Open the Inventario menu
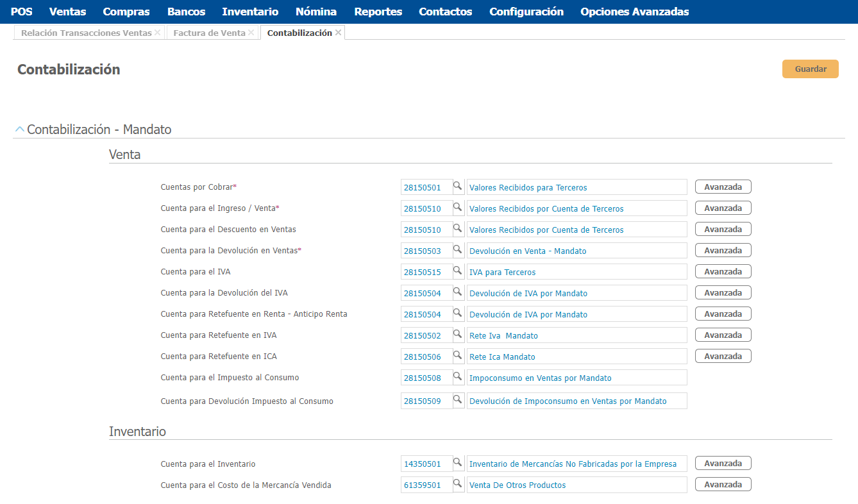Image resolution: width=858 pixels, height=504 pixels. (250, 12)
